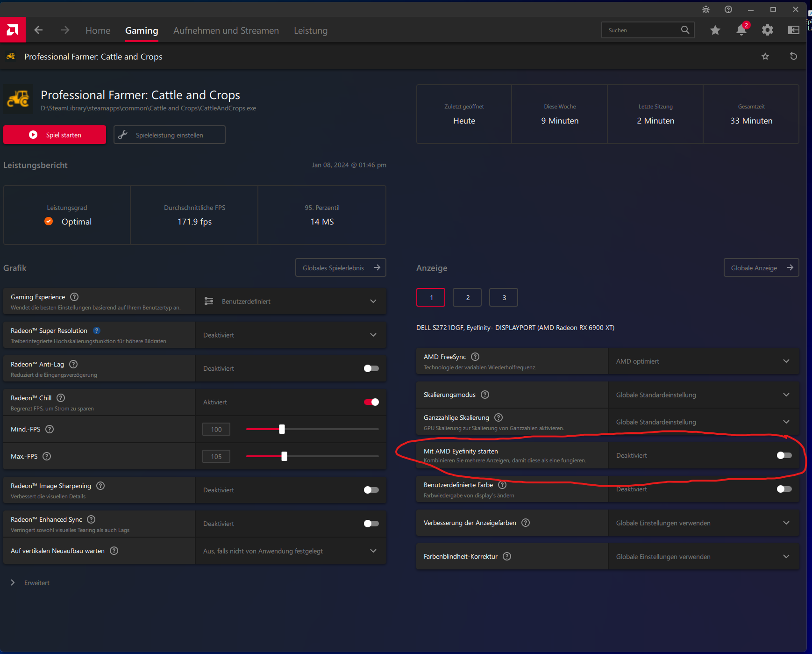Show help for Radeon Image Sharpening

(x=100, y=486)
